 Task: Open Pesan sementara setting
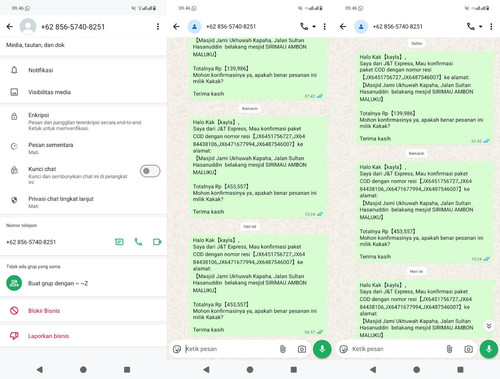[83, 148]
